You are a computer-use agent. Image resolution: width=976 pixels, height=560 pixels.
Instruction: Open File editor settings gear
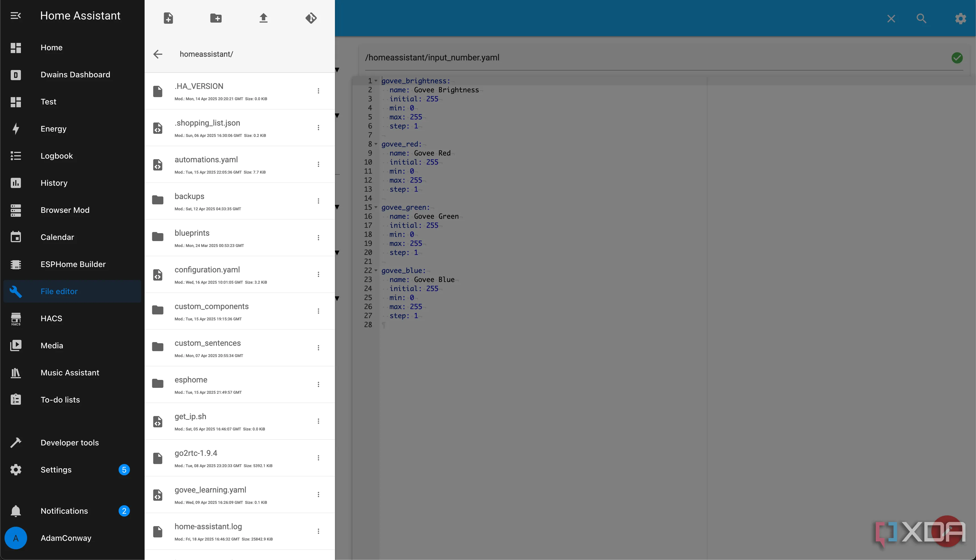coord(961,18)
